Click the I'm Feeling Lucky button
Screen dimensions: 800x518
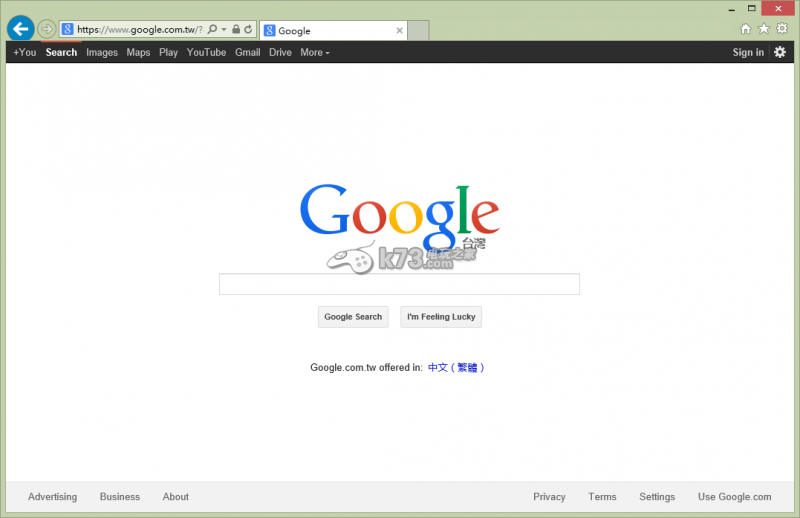click(x=441, y=317)
